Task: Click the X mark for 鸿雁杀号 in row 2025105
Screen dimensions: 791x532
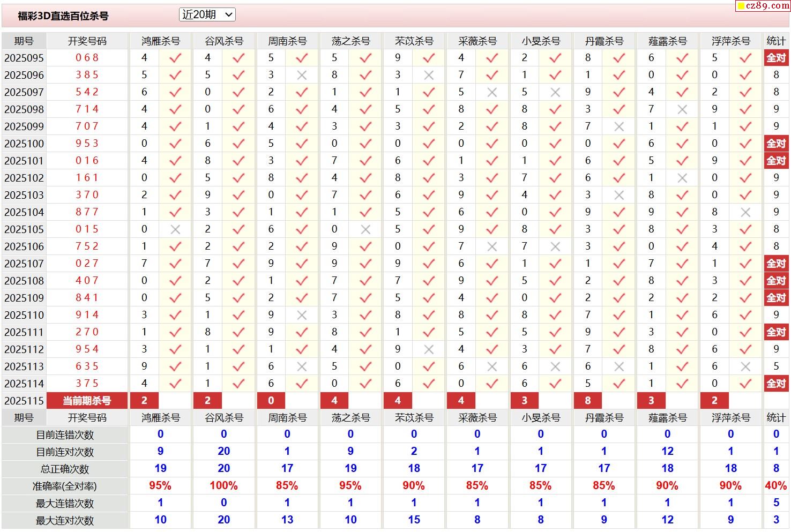Action: (175, 229)
